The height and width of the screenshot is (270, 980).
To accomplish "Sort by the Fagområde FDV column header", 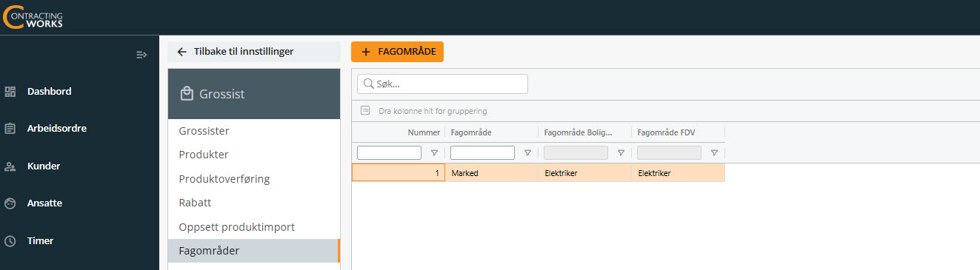I will 678,132.
